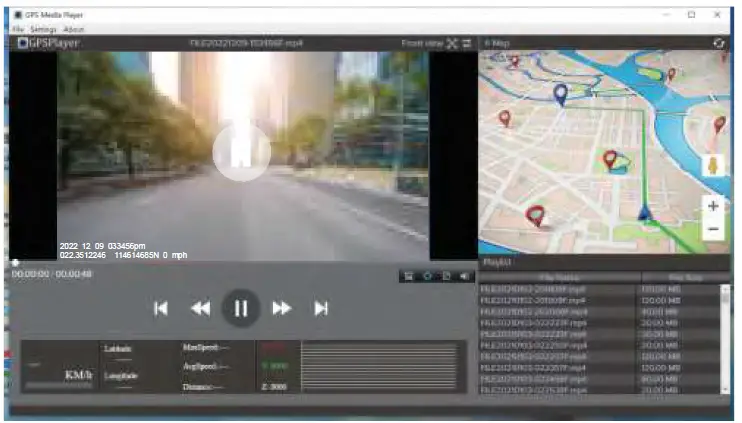This screenshot has height=423, width=742.
Task: Click the GPSPlayer logo
Action: pos(48,43)
